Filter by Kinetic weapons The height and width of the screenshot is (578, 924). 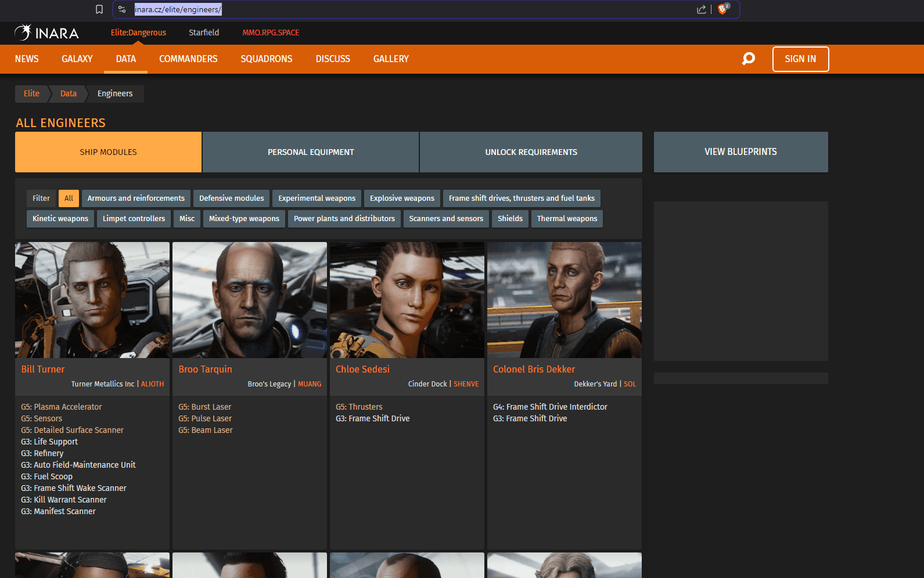60,219
